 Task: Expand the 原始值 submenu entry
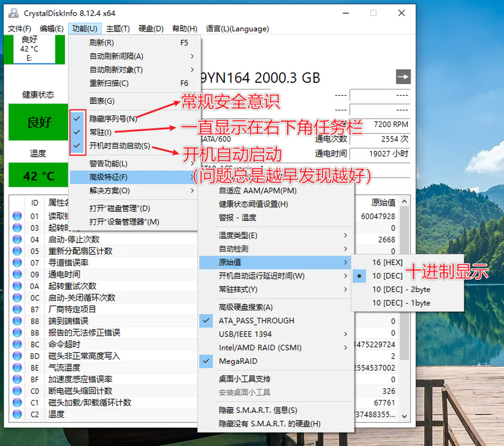pos(276,262)
